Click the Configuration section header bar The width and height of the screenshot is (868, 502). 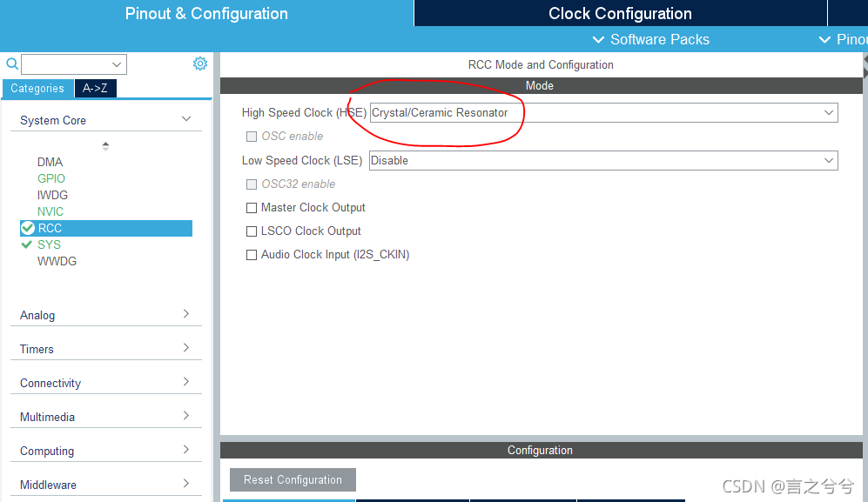[541, 451]
